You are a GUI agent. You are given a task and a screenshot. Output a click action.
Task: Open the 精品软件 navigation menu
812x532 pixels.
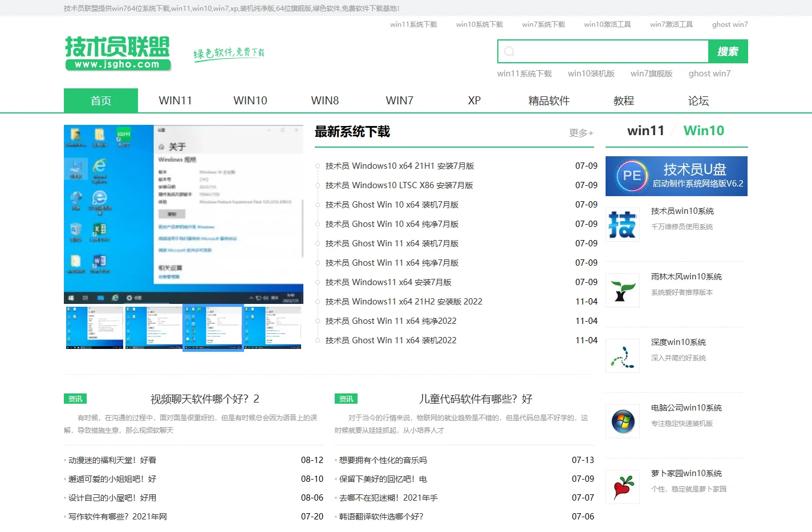point(549,100)
